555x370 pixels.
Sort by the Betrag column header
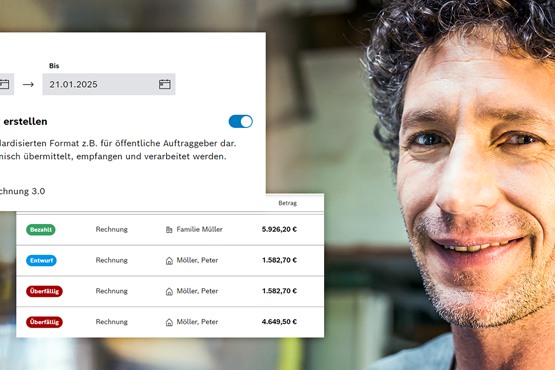click(x=287, y=203)
